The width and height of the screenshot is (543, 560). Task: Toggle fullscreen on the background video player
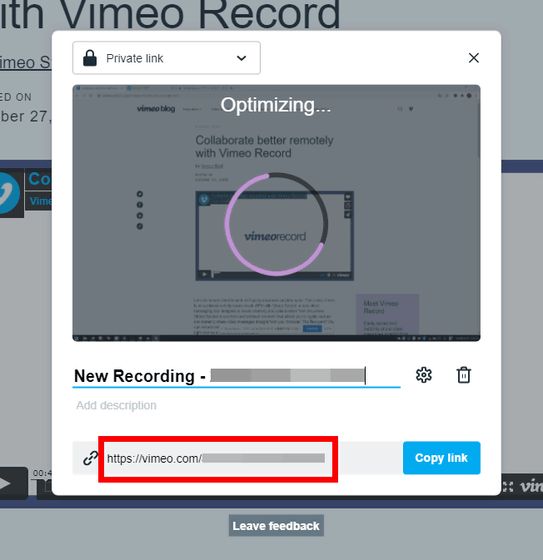coord(507,486)
